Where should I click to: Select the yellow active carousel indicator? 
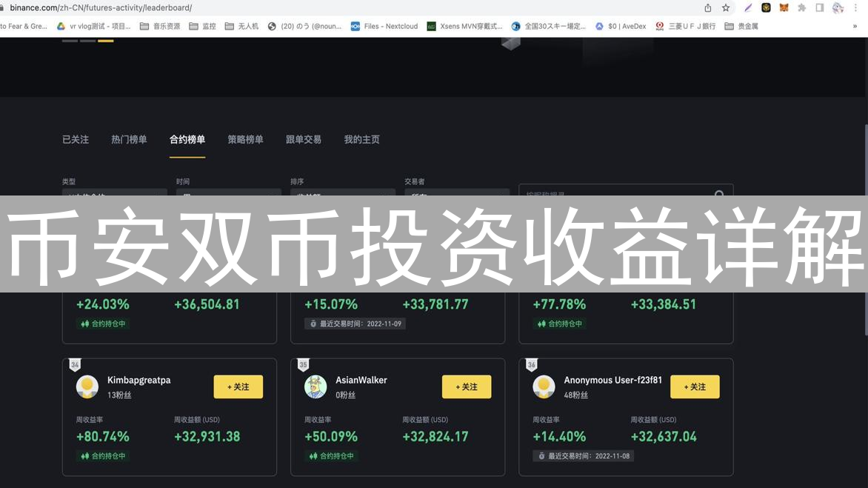click(106, 41)
